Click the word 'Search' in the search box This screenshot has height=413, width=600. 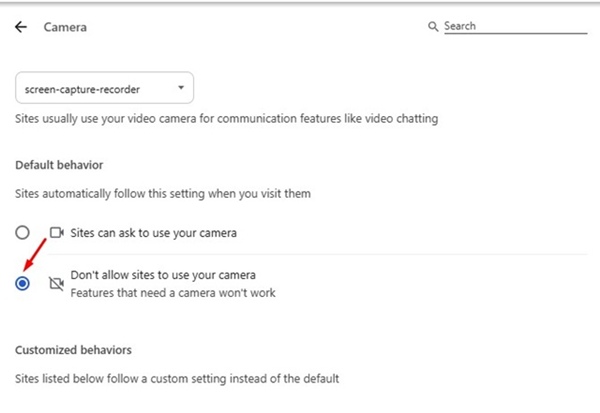[x=460, y=26]
